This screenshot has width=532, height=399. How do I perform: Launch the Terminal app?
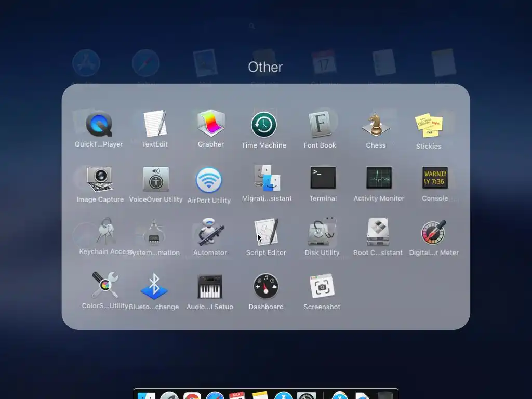coord(323,178)
